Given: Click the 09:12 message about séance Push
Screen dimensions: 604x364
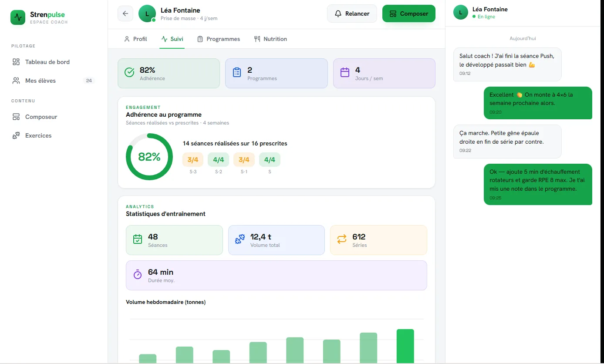Looking at the screenshot, I should tap(507, 64).
